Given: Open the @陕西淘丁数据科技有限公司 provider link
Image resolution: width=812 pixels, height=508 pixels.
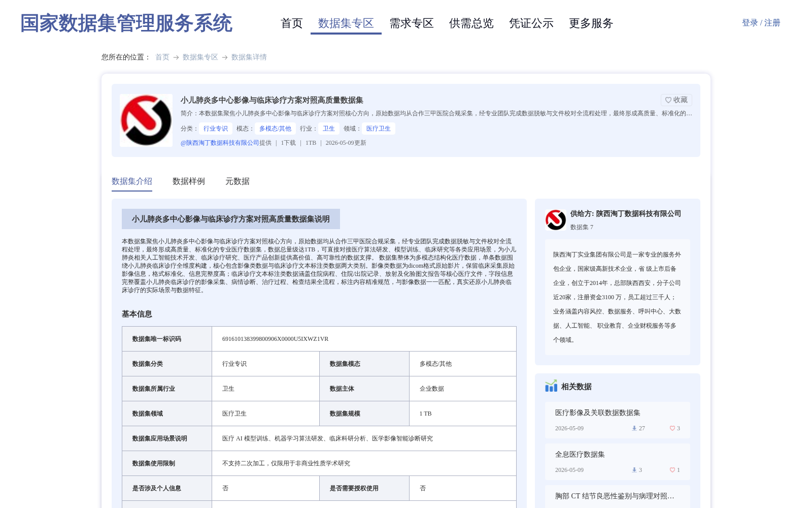Looking at the screenshot, I should click(x=220, y=143).
